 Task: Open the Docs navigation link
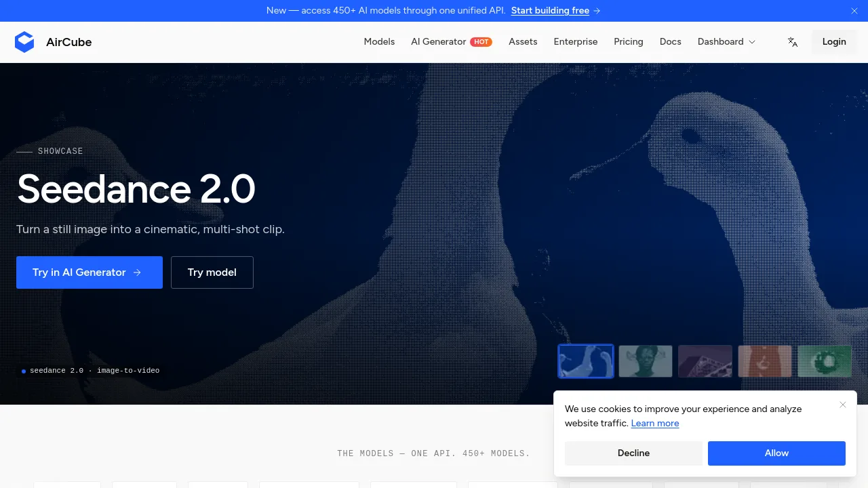point(671,42)
